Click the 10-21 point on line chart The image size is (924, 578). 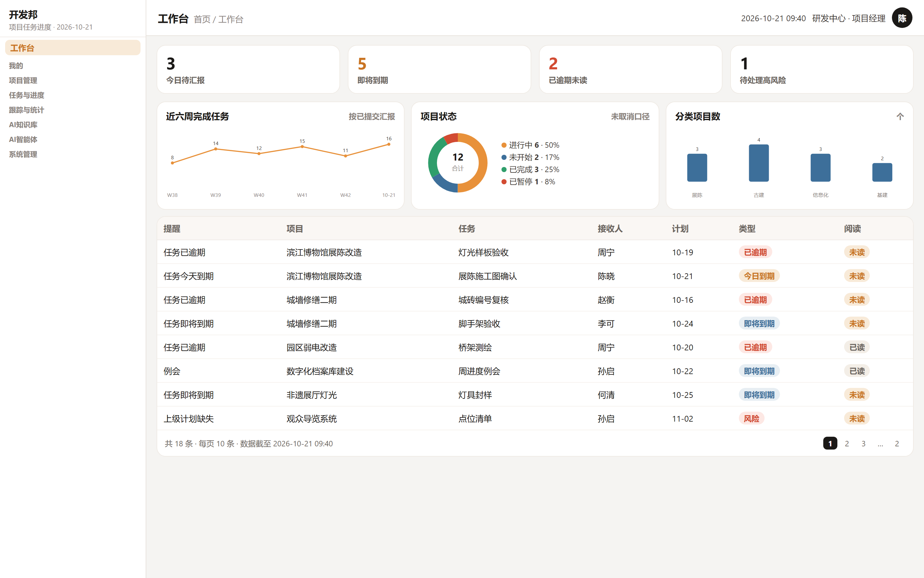[389, 144]
